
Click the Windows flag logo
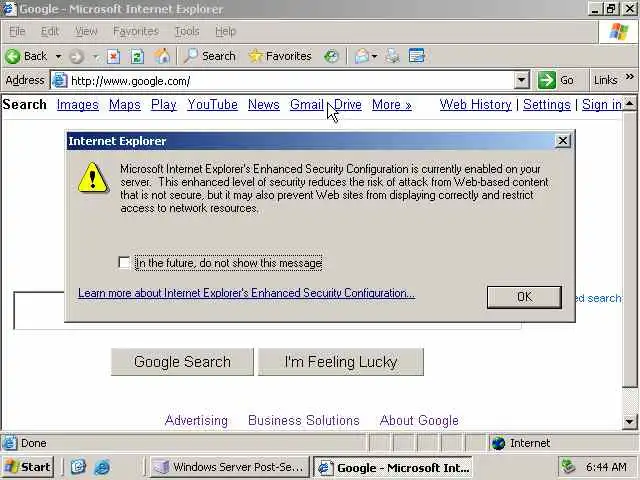[x=618, y=31]
